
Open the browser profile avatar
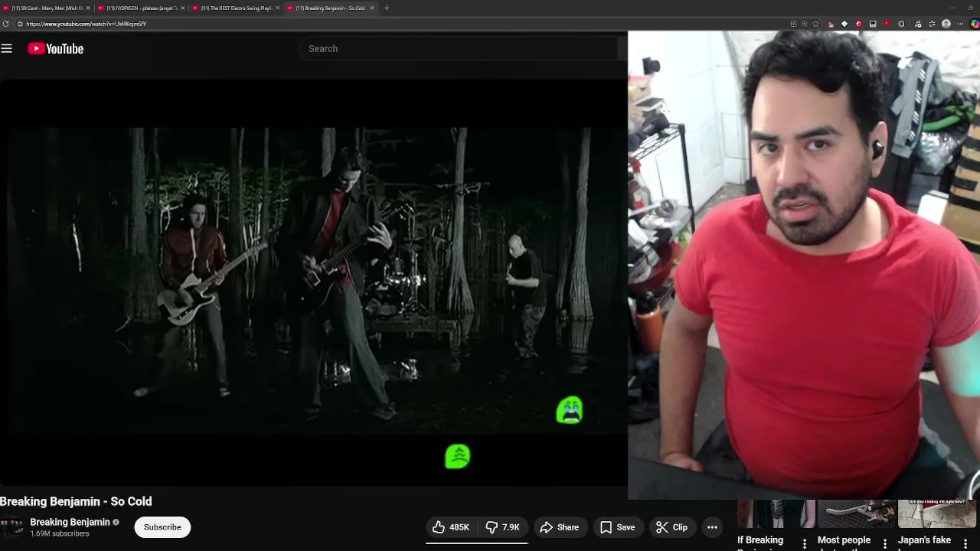[946, 24]
